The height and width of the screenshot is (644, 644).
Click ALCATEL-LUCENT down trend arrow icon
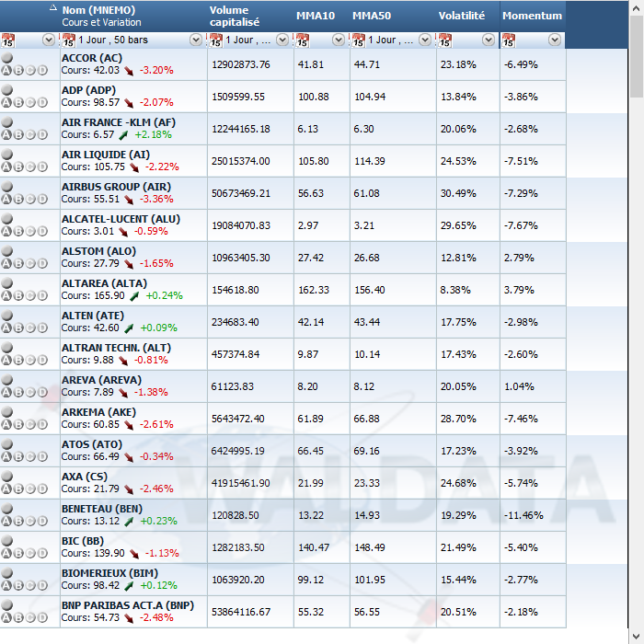pos(123,232)
